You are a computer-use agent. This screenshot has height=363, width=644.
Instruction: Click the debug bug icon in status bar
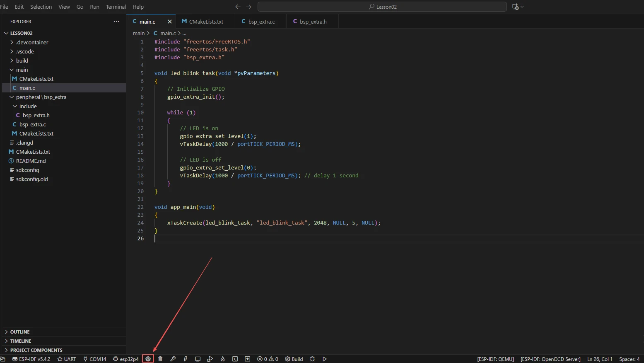(312, 359)
